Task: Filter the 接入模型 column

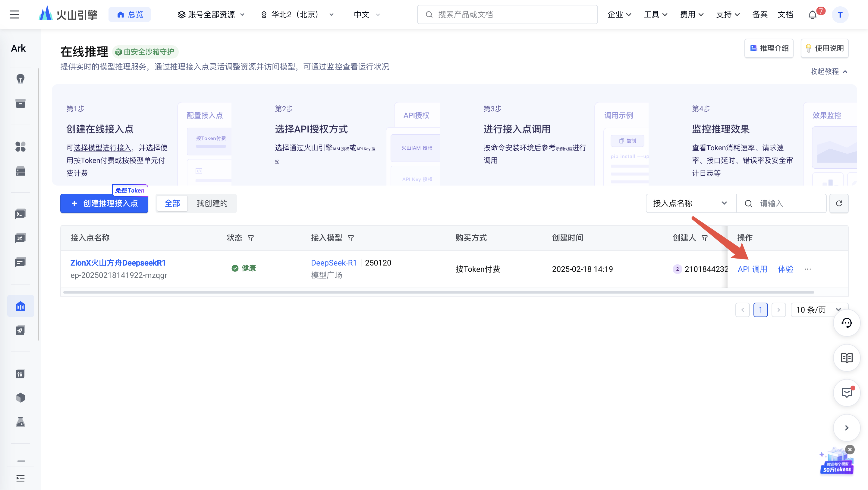Action: point(351,238)
